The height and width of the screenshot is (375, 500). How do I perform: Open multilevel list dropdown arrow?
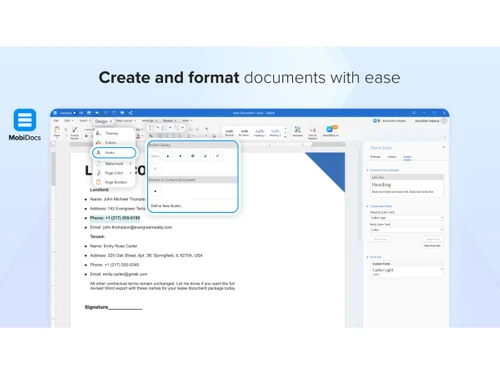point(183,128)
